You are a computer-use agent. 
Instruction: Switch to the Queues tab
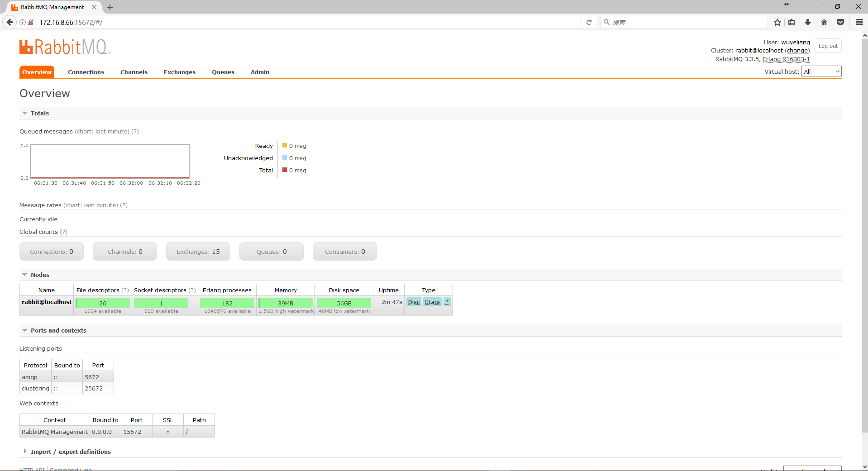(223, 72)
